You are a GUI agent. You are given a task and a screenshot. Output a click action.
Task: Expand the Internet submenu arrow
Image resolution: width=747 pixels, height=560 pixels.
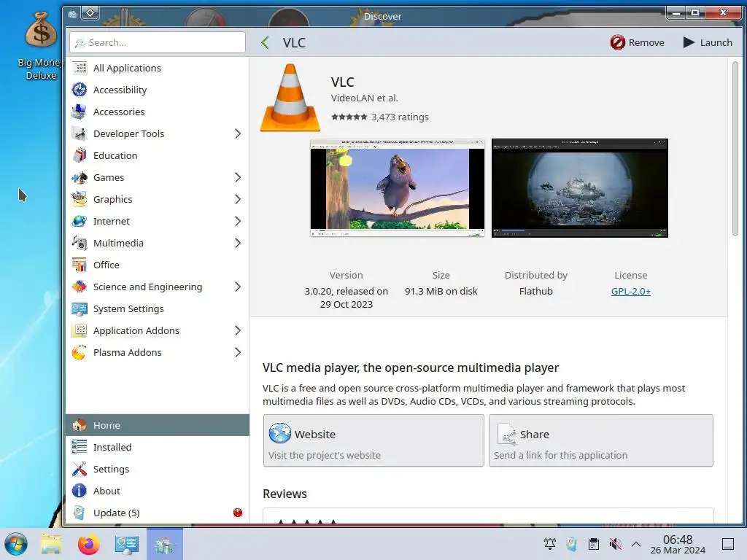pos(238,221)
